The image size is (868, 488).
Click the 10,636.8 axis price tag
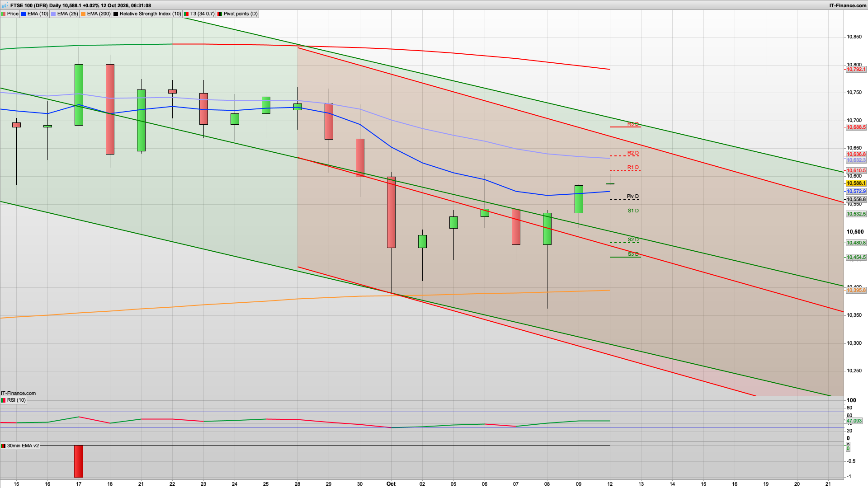pyautogui.click(x=856, y=154)
